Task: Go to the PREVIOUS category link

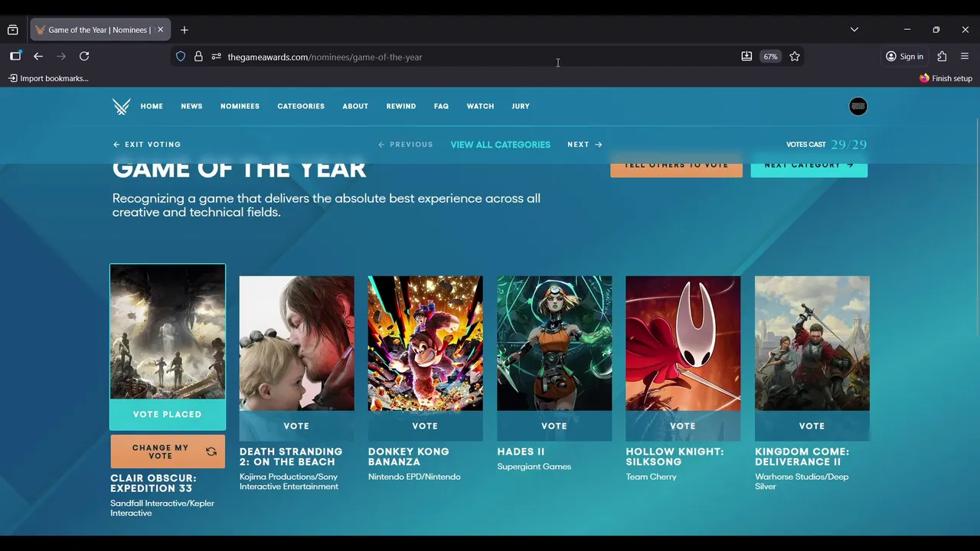Action: pos(406,145)
